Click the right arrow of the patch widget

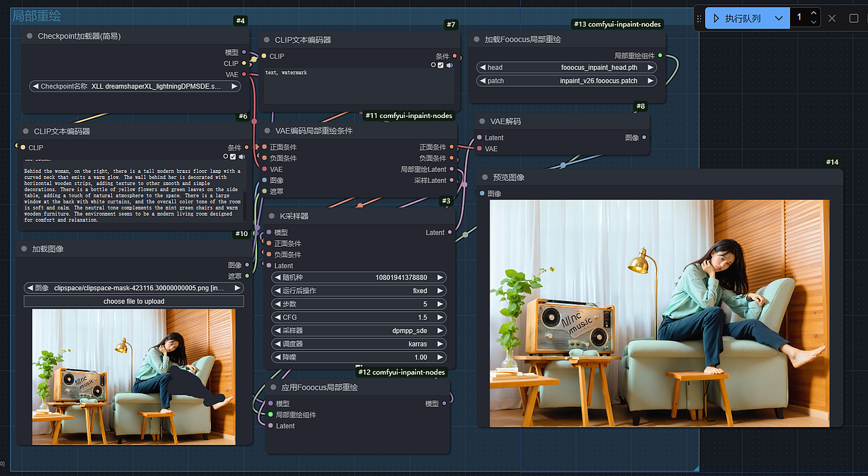tap(651, 81)
